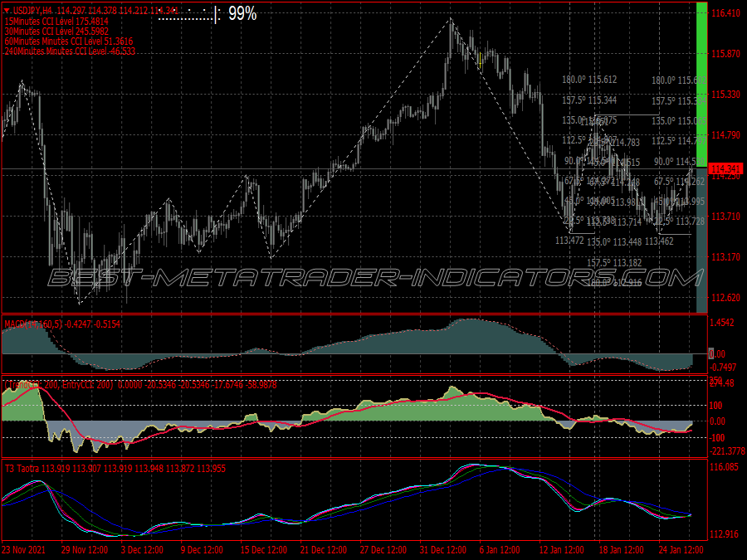The height and width of the screenshot is (560, 747).
Task: Click the CCI pane 0.00 scale value
Action: point(717,421)
